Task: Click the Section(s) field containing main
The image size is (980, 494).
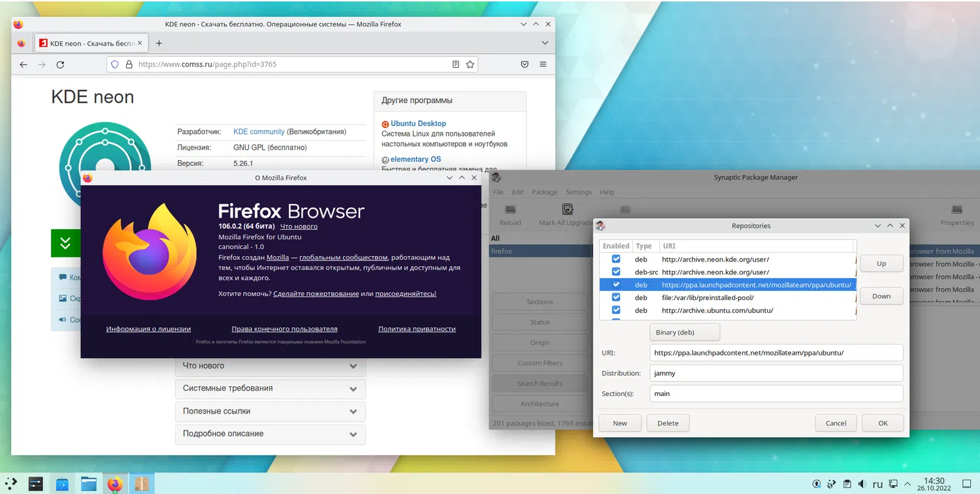Action: pyautogui.click(x=776, y=393)
